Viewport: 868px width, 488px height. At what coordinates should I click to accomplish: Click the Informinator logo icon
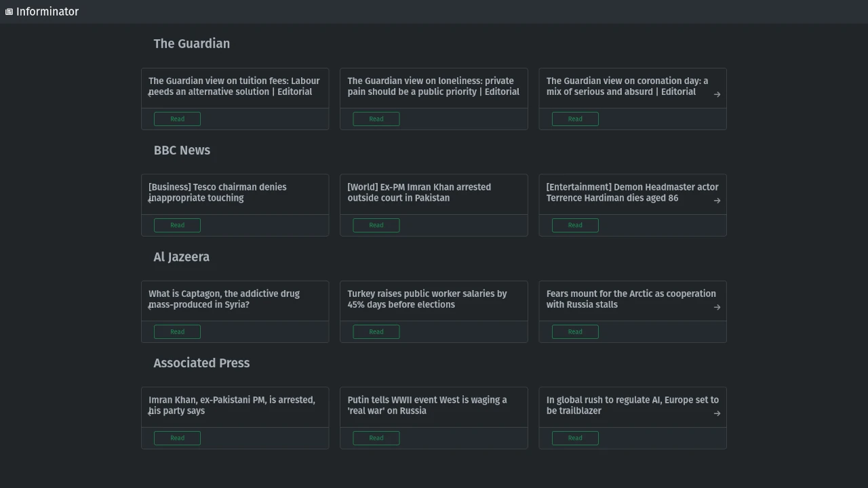coord(9,12)
